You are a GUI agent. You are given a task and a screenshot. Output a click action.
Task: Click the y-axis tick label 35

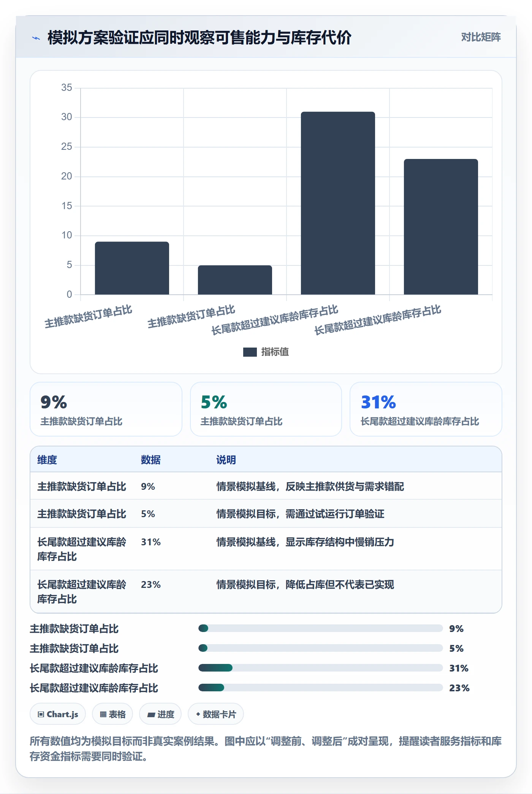coord(66,87)
